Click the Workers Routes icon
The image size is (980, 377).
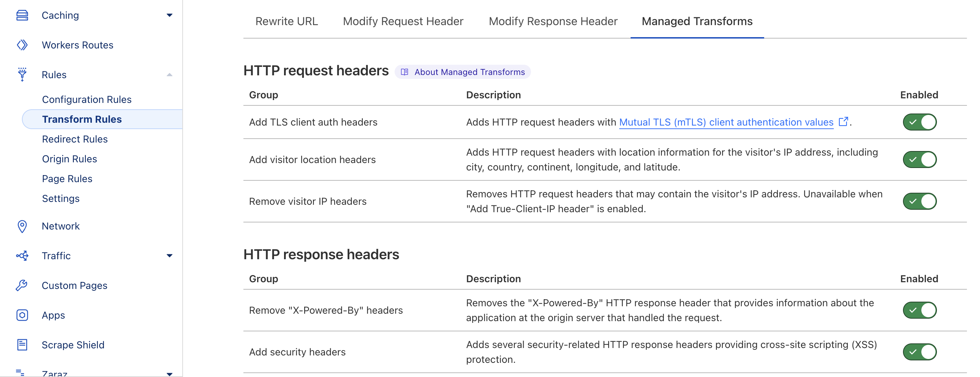click(22, 45)
